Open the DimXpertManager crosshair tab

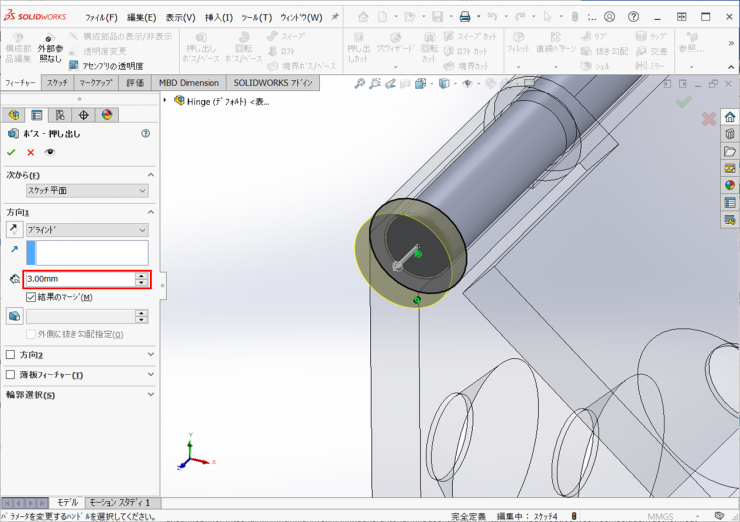tap(83, 115)
